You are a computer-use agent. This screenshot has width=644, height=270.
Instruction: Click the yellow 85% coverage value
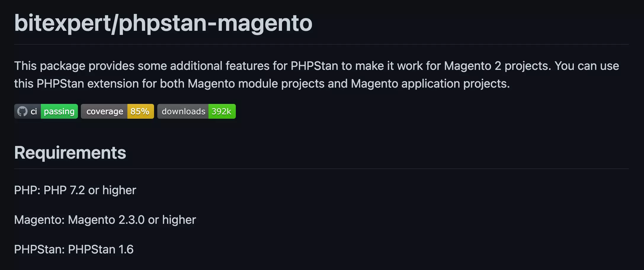[x=140, y=111]
